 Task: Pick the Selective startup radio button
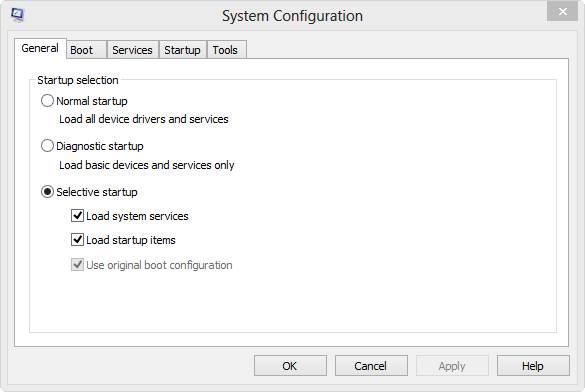click(x=47, y=192)
